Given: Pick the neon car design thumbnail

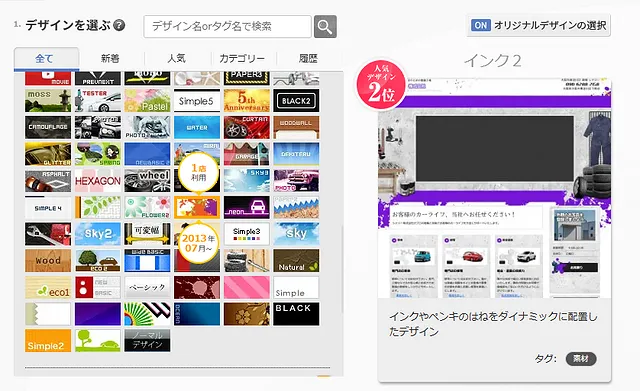Looking at the screenshot, I should point(247,207).
